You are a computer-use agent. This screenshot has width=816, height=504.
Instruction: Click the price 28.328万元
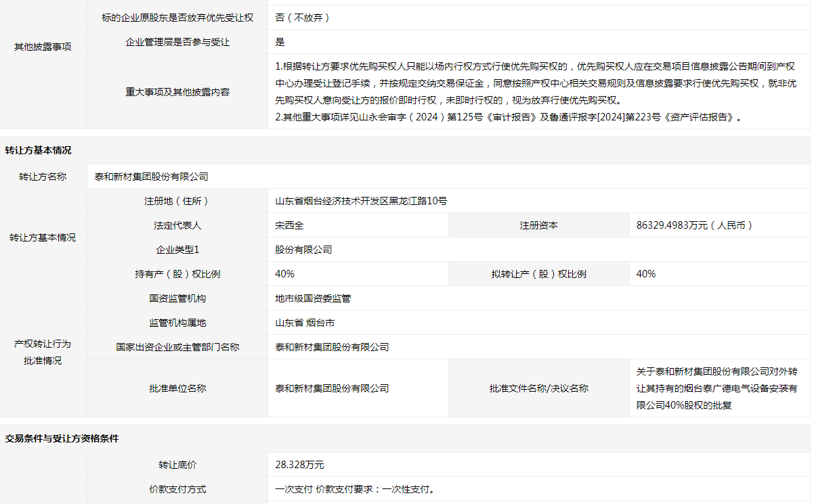click(x=299, y=465)
